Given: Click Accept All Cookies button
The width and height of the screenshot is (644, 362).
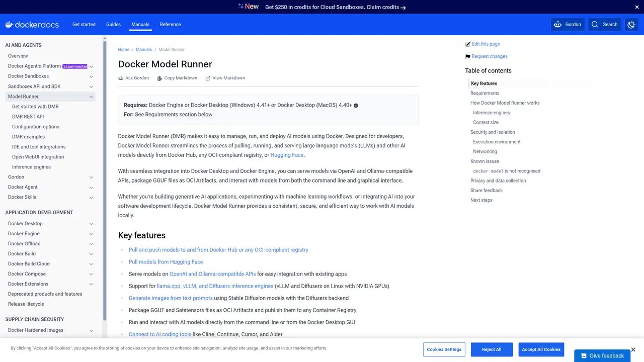Looking at the screenshot, I should (x=541, y=349).
